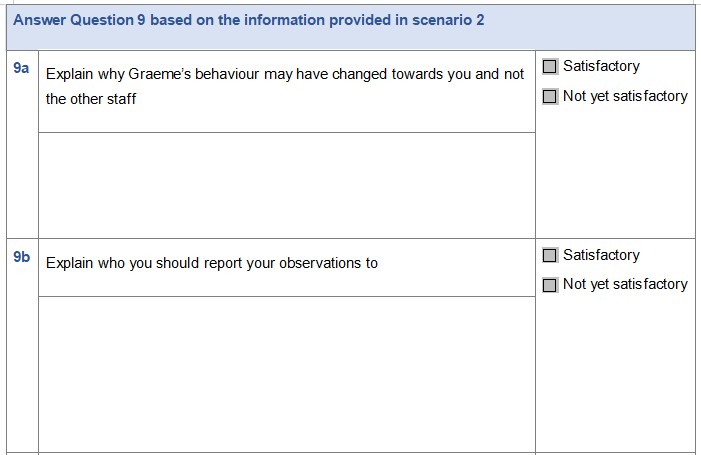Click the 'Satisfactory' label text in row 9a
The width and height of the screenshot is (701, 455).
click(601, 67)
